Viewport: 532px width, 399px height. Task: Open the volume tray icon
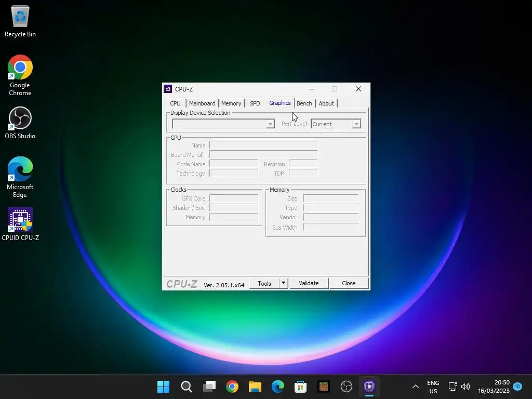[x=465, y=387]
